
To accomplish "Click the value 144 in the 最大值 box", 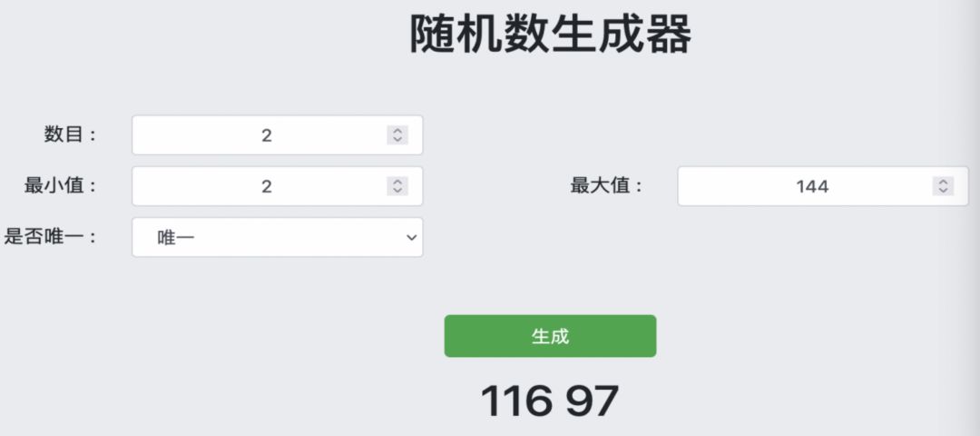I will pos(812,186).
